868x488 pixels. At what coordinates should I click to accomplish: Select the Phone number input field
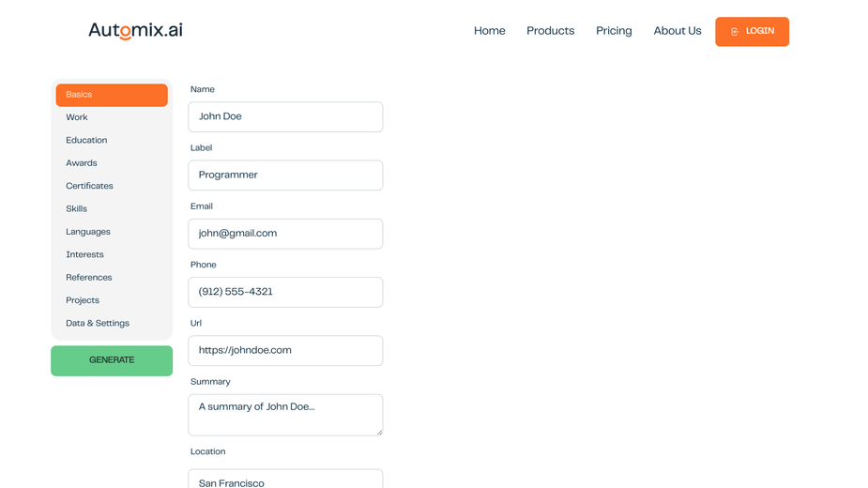[x=285, y=292]
